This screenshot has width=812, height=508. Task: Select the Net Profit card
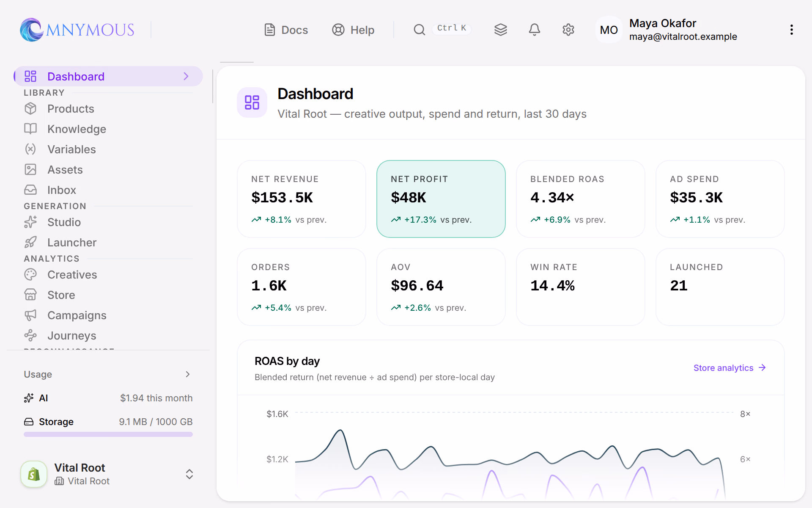click(441, 199)
